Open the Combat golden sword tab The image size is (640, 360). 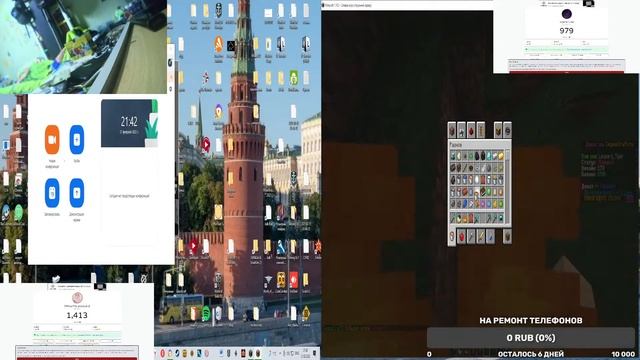(x=481, y=236)
